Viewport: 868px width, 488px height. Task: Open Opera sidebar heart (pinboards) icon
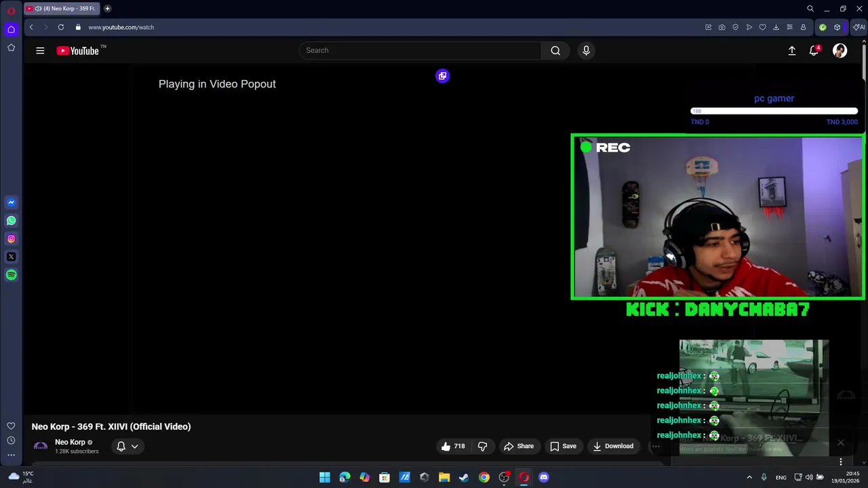pos(11,426)
